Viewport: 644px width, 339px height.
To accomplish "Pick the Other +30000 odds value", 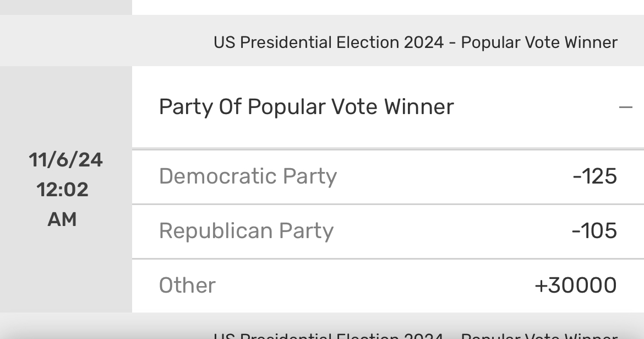I will pyautogui.click(x=575, y=286).
